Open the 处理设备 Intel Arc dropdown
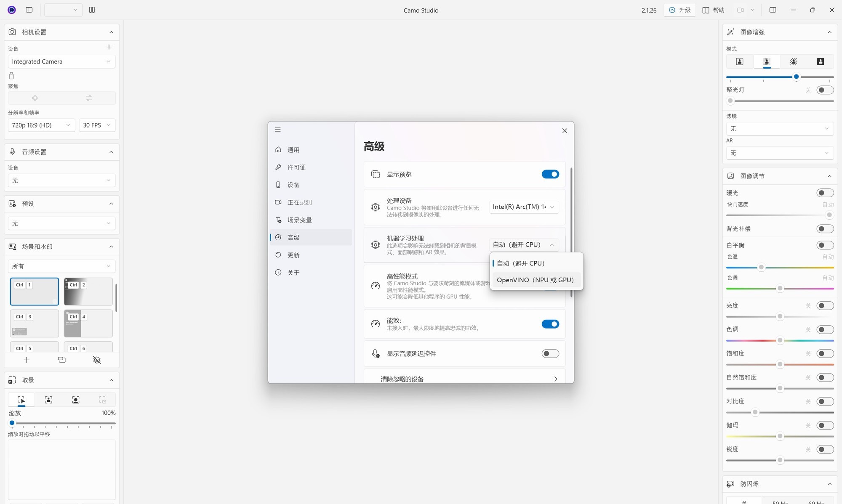The height and width of the screenshot is (504, 842). [x=524, y=207]
